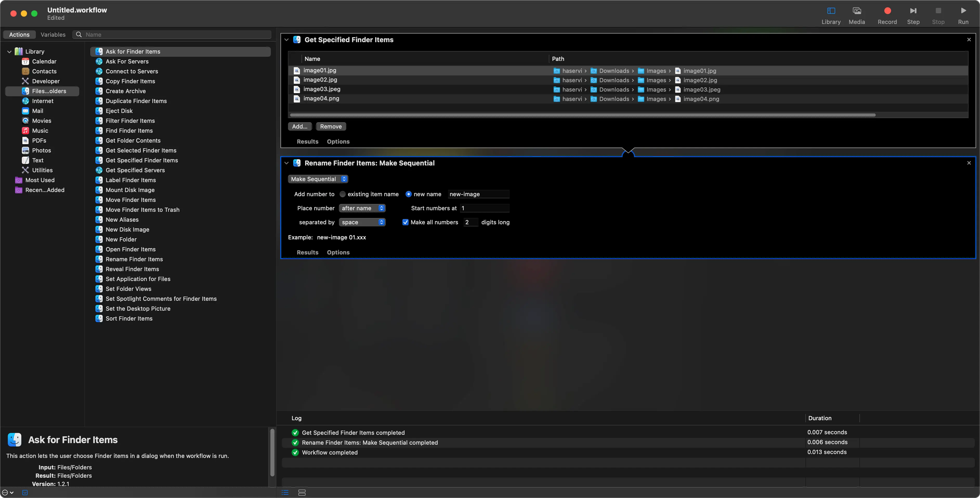980x498 pixels.
Task: Open the separated by space dropdown
Action: pyautogui.click(x=362, y=222)
